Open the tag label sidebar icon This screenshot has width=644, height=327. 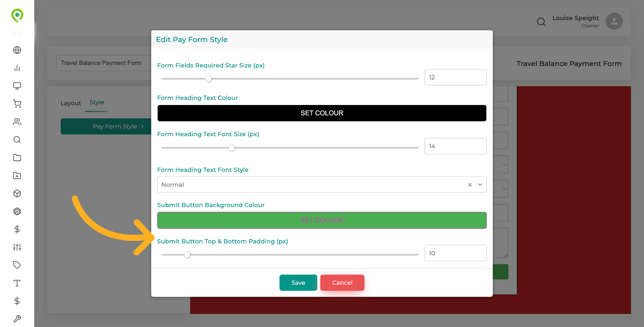pyautogui.click(x=17, y=265)
